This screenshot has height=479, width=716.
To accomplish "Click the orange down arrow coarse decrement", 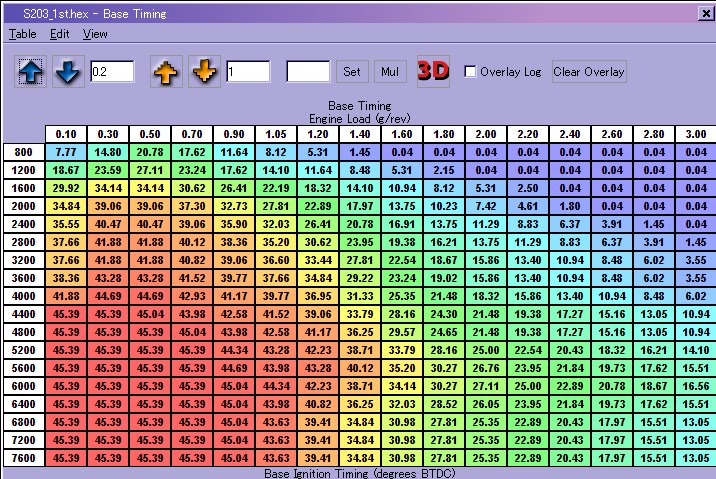I will click(x=204, y=72).
